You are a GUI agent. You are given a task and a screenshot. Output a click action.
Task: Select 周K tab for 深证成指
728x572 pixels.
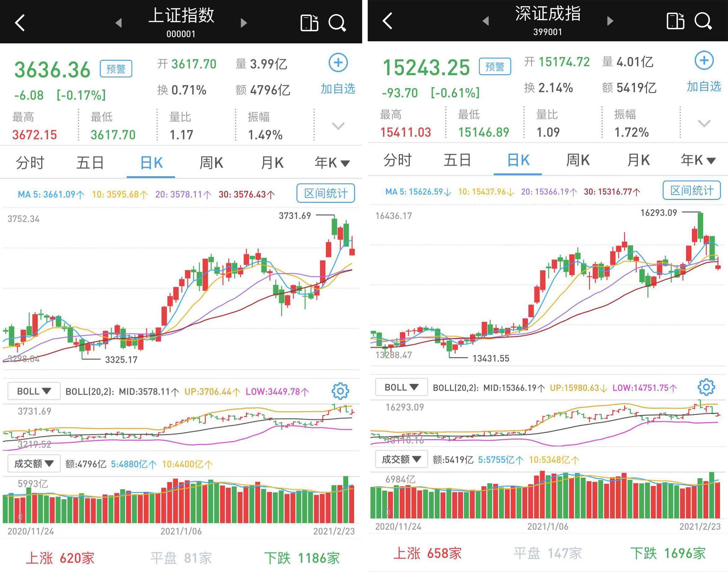pyautogui.click(x=578, y=160)
